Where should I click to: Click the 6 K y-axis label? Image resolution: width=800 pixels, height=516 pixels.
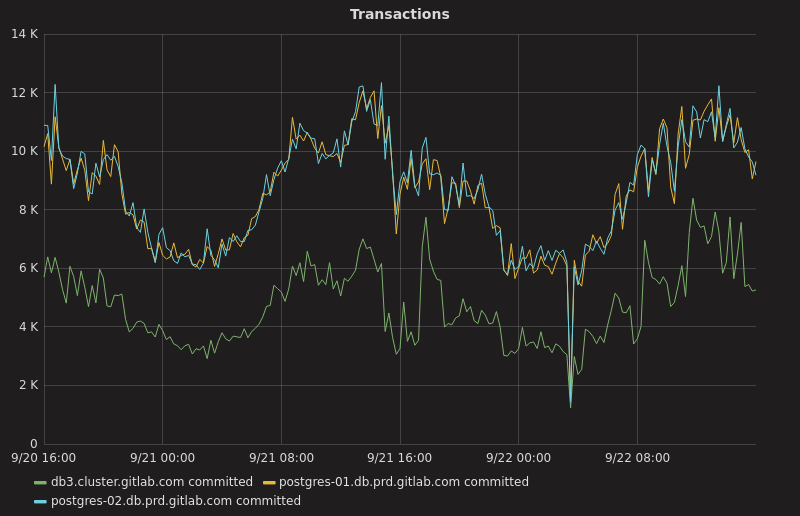(x=27, y=268)
